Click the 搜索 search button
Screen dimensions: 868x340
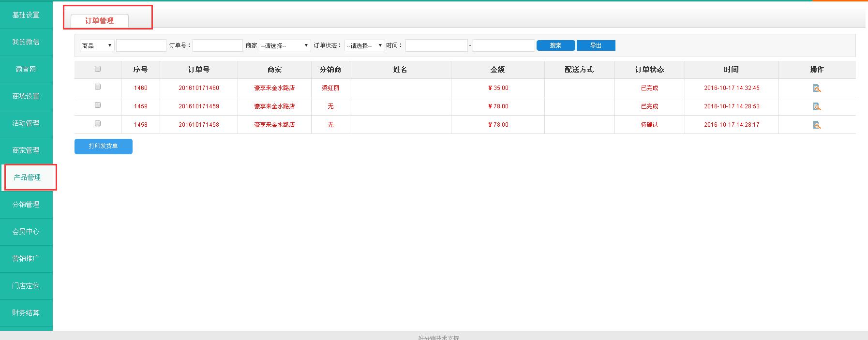pos(555,45)
